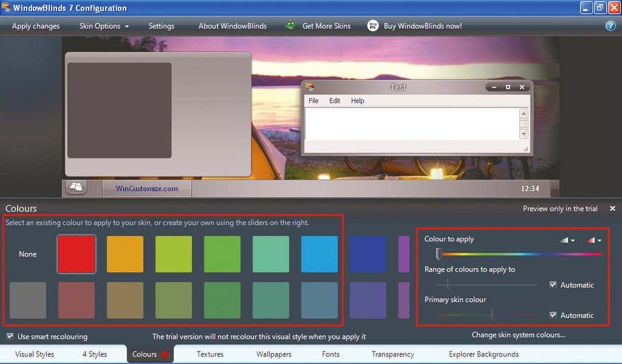
Task: Open the Explorer Backgrounds tab
Action: point(484,354)
